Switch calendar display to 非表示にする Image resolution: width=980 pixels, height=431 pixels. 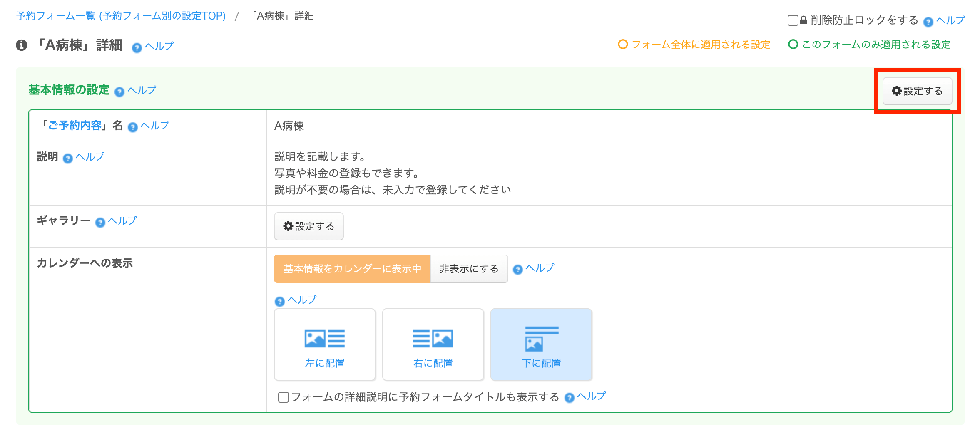[469, 269]
